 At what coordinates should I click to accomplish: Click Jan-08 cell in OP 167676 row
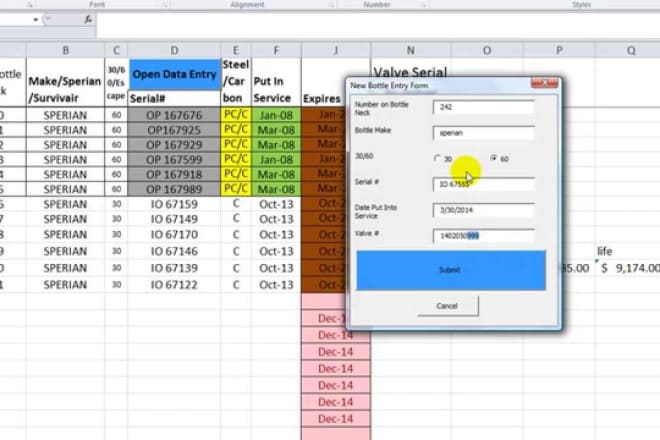click(x=276, y=115)
